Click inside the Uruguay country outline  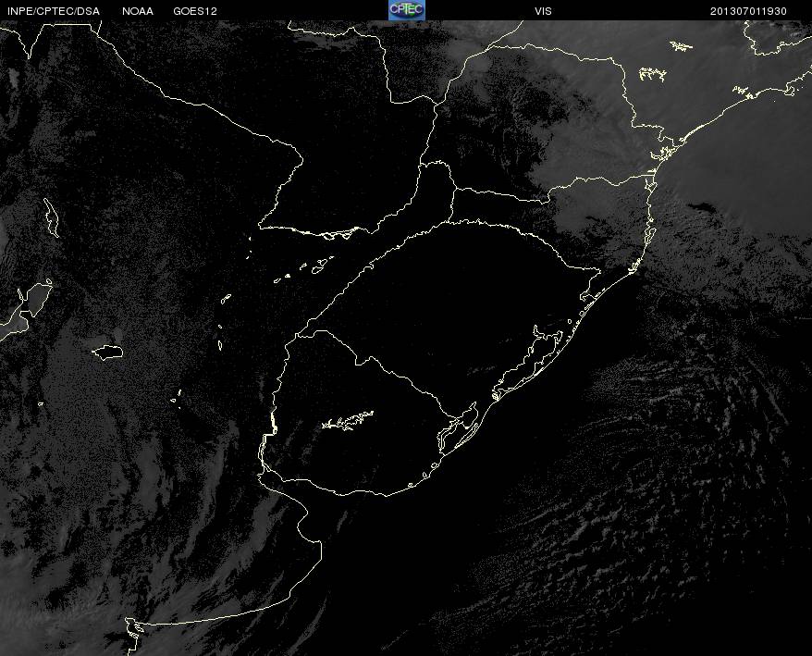357,425
